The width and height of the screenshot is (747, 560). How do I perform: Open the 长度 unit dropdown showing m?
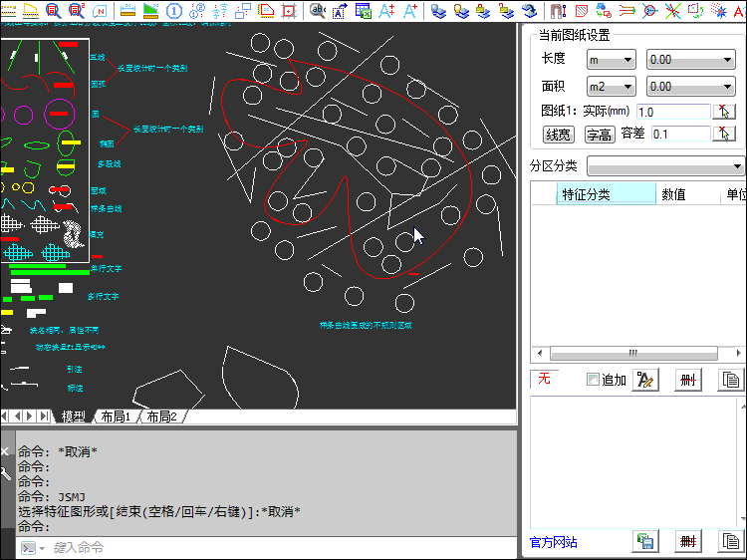pyautogui.click(x=611, y=60)
